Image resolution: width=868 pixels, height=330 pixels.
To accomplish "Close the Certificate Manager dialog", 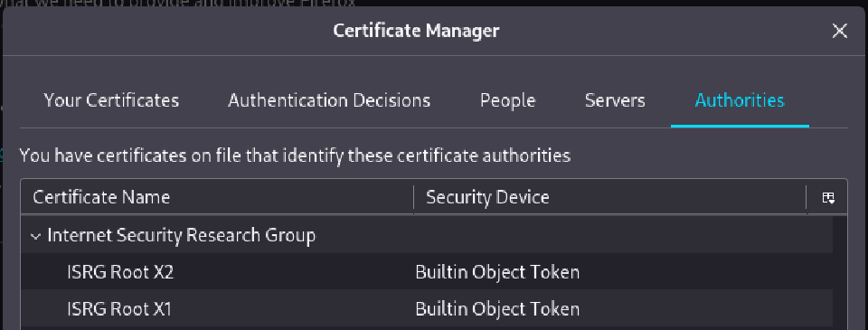I will point(839,31).
